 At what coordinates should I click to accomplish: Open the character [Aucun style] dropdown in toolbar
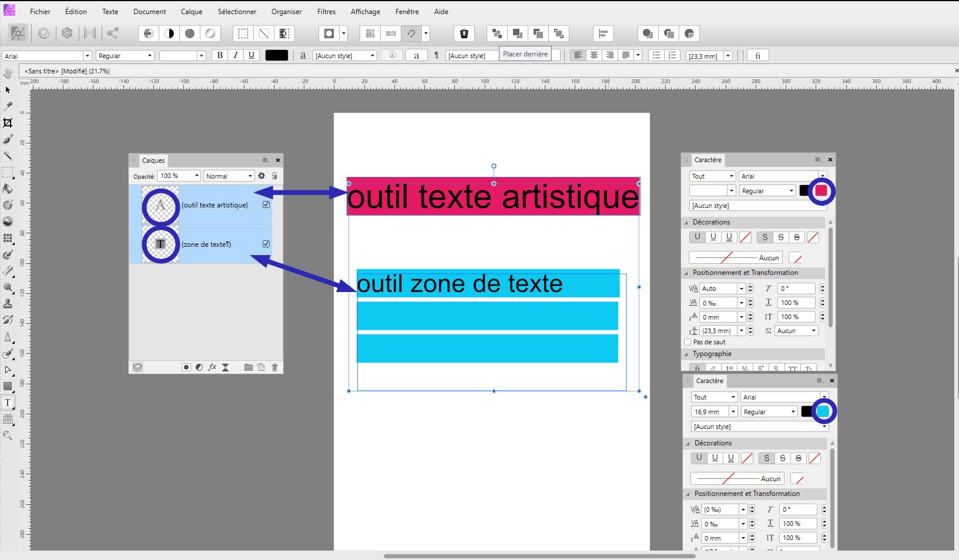[x=344, y=56]
